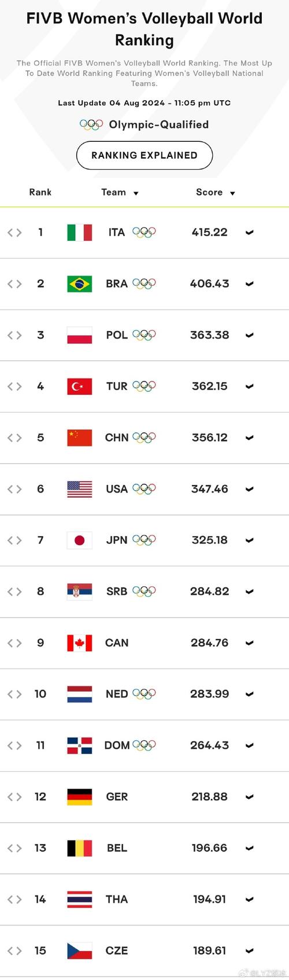Toggle rank arrows beside rank 1
The image size is (289, 980).
[x=14, y=233]
